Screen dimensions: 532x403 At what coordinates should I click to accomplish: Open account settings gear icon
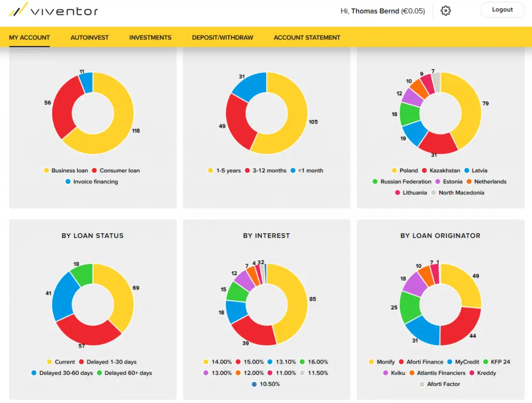coord(445,11)
